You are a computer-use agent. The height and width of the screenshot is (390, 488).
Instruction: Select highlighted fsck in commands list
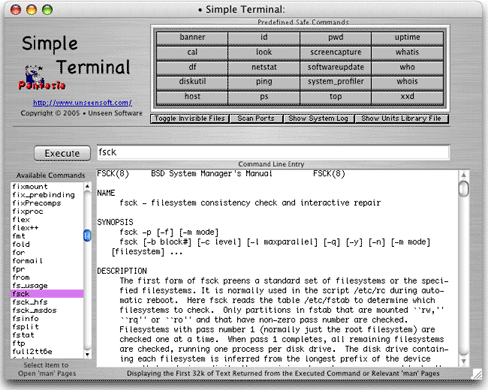click(x=47, y=294)
